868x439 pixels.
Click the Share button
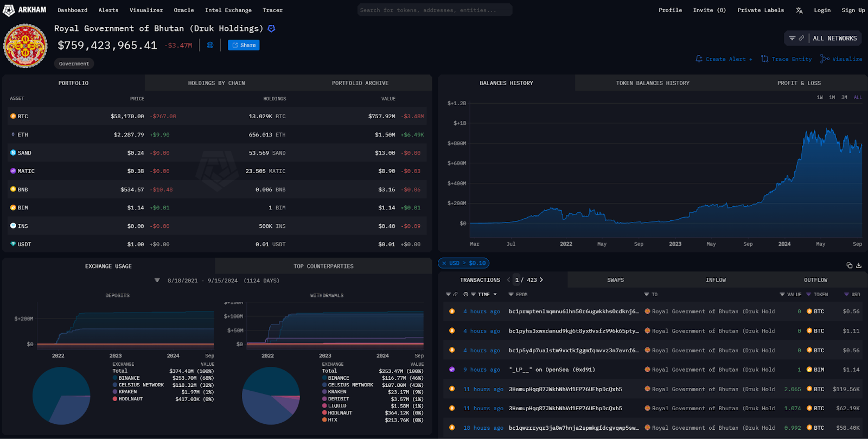pyautogui.click(x=244, y=45)
